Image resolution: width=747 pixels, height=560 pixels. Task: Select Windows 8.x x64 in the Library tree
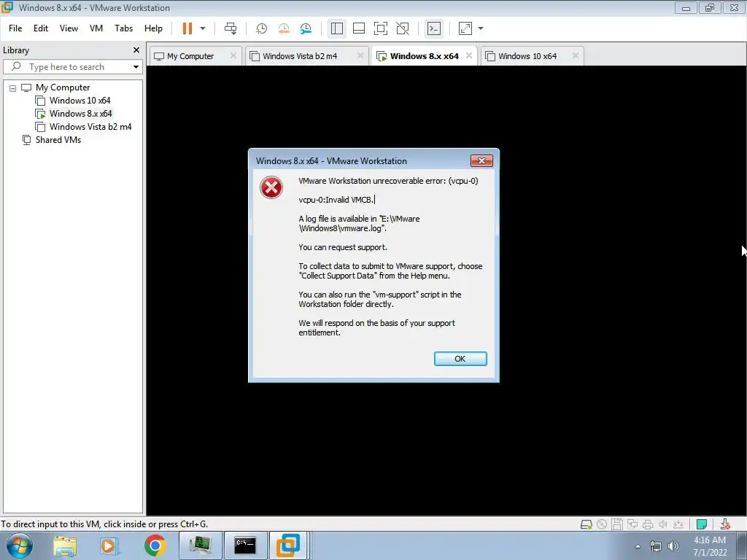(80, 114)
